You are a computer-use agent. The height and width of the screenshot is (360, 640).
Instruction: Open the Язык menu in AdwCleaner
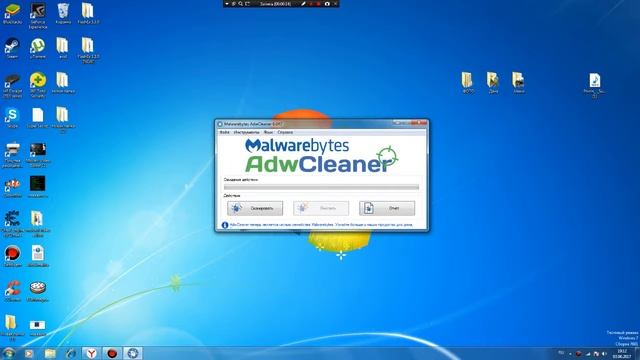point(268,132)
